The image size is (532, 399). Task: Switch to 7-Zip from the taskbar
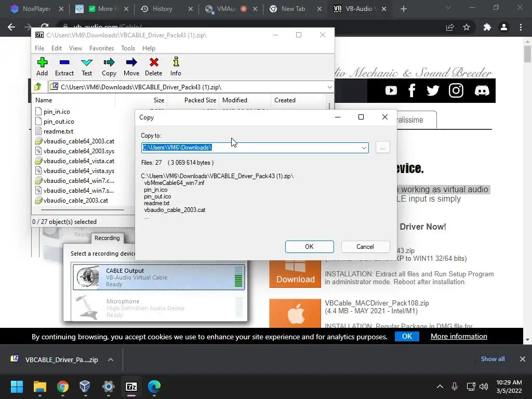coord(131,387)
